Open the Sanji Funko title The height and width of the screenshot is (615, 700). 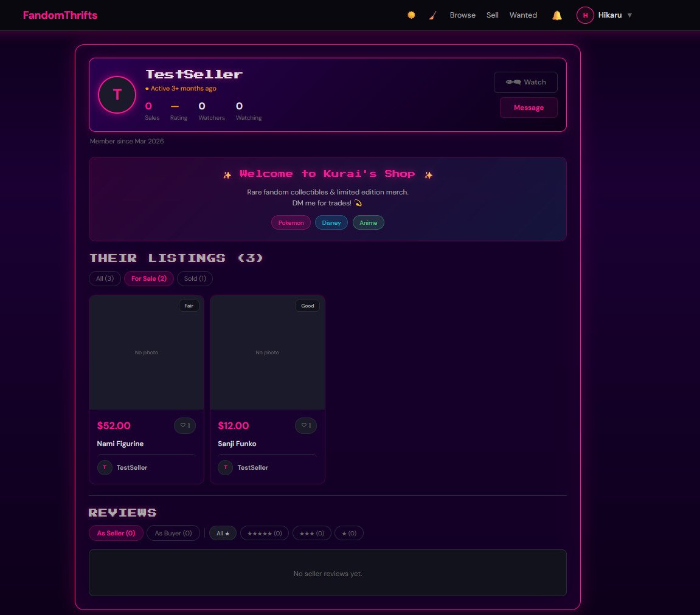point(237,444)
